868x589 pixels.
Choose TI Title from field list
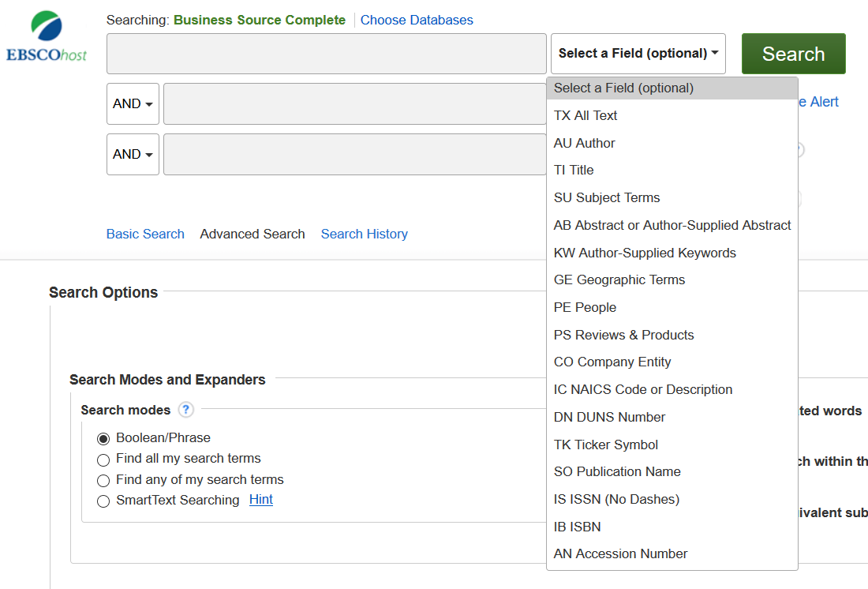(x=574, y=170)
